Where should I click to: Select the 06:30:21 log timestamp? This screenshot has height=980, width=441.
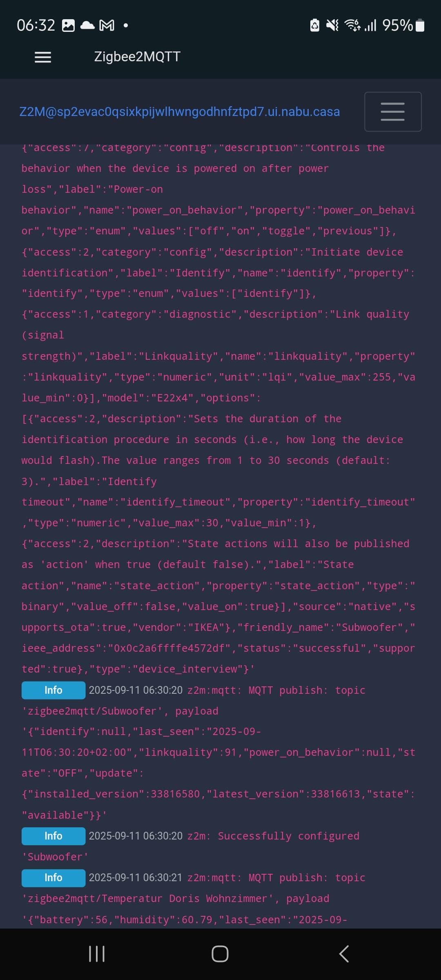coord(136,878)
